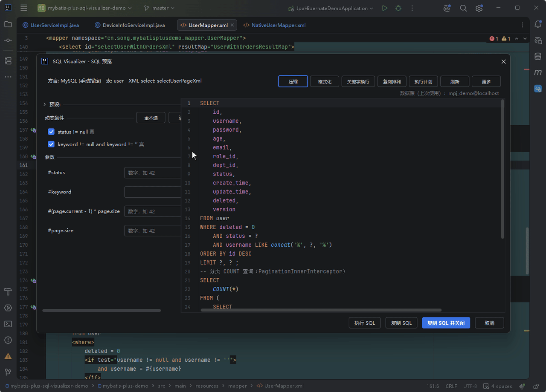This screenshot has width=546, height=392.
Task: Switch to DeviceInfoServiceImpl.java tab
Action: (129, 25)
